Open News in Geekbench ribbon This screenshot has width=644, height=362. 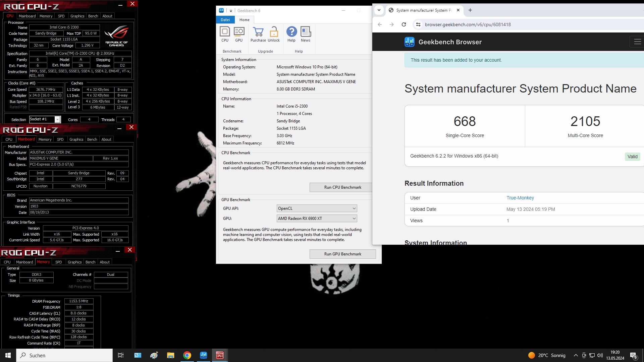[306, 34]
